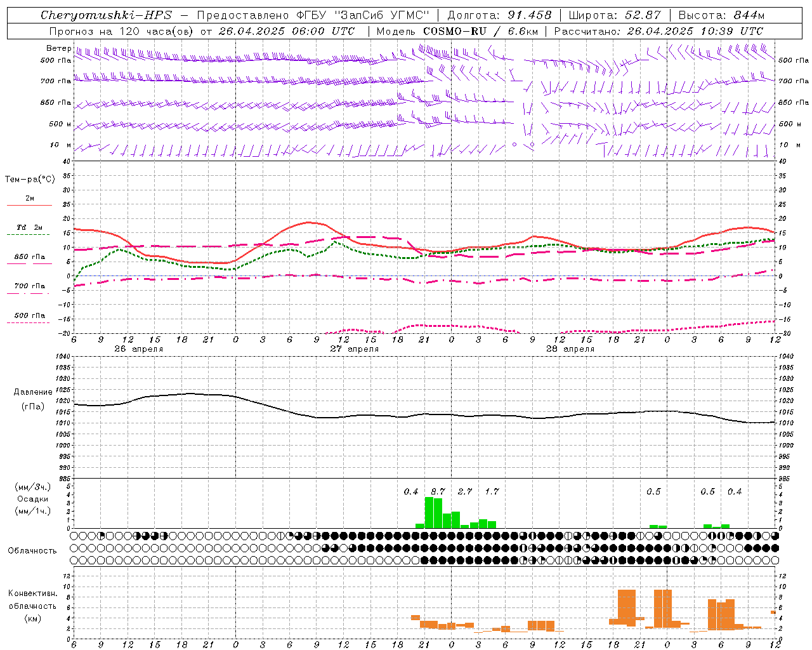Click the "27 апреля" date label

click(355, 349)
